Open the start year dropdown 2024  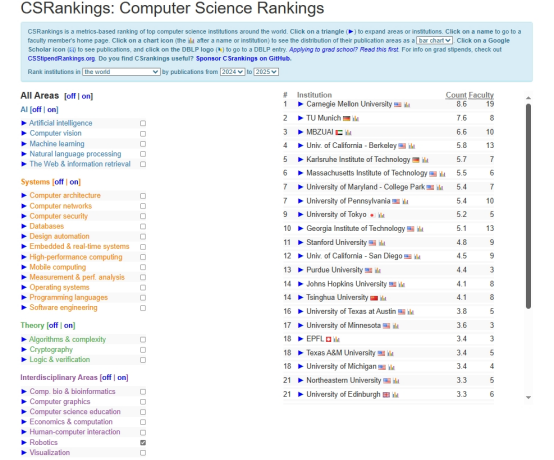(232, 72)
